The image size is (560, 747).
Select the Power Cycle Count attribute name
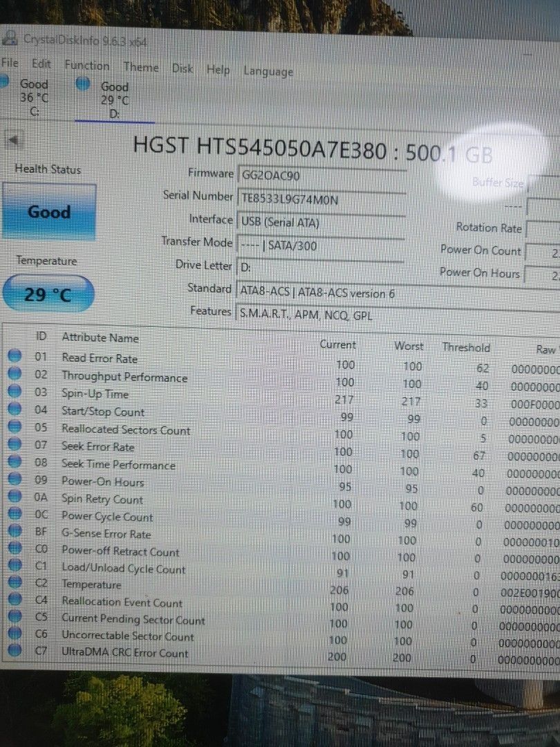tap(107, 517)
